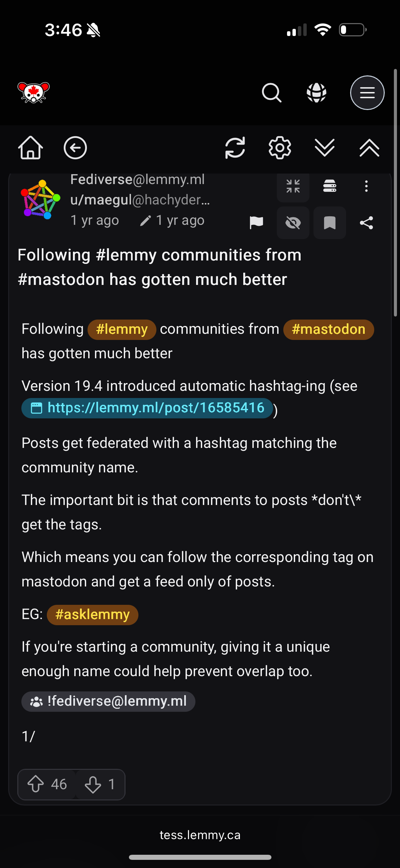Select the #asklemmy hashtag chip
This screenshot has height=868, width=400.
[93, 615]
